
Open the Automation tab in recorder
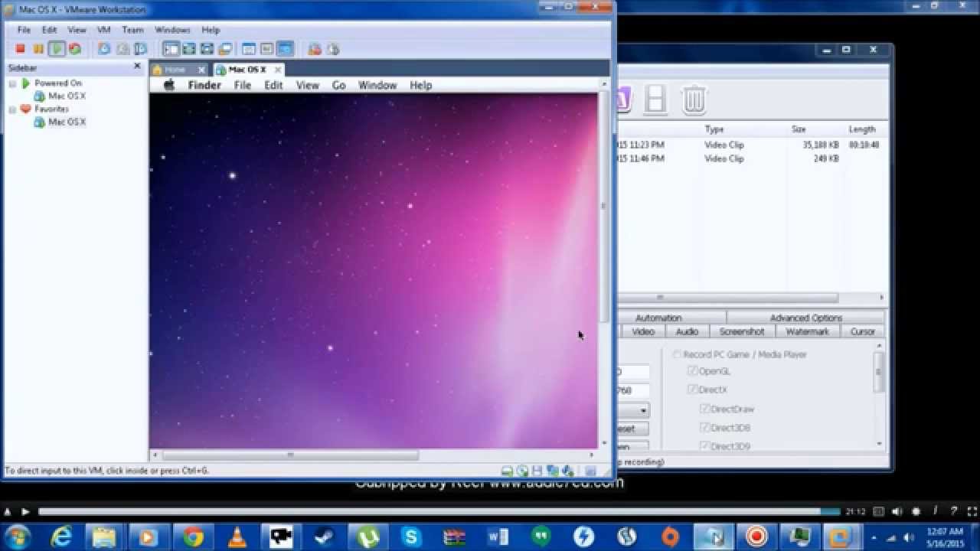(x=658, y=318)
